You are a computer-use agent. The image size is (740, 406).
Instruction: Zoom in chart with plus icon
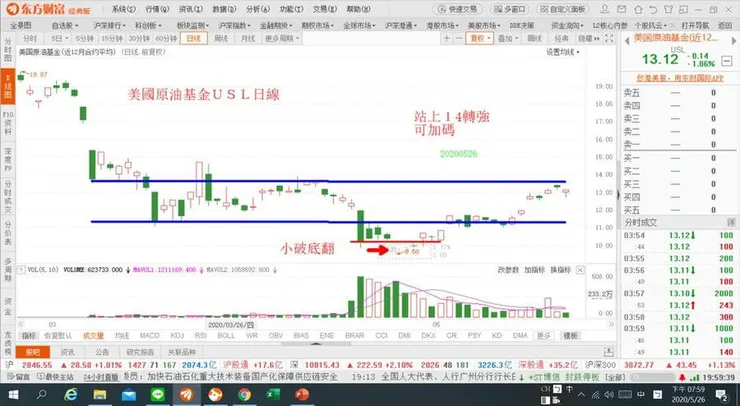coord(446,38)
